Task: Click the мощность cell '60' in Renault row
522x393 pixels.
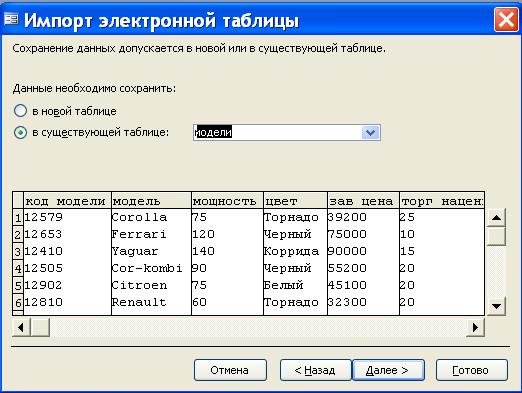Action: pos(227,302)
